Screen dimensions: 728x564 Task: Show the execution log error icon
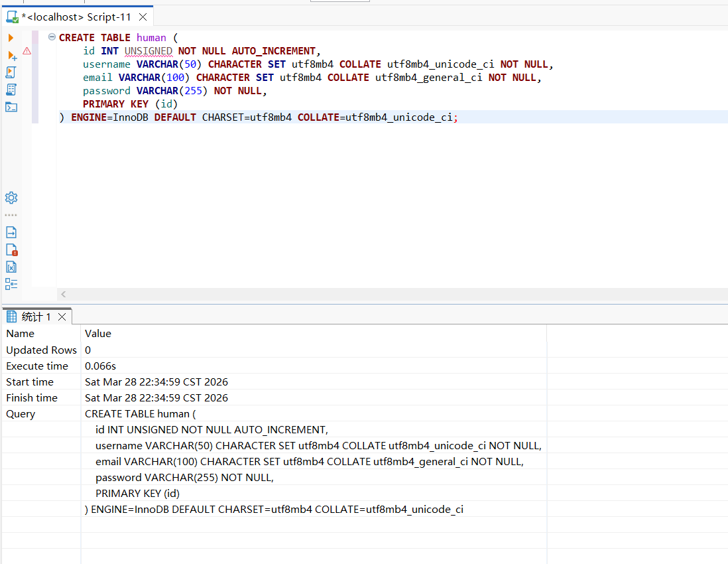11,250
